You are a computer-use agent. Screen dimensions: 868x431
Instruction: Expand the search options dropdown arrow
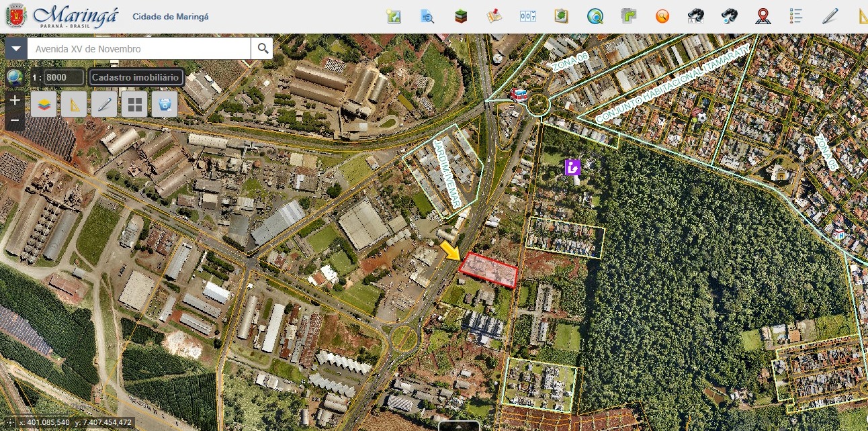[x=16, y=48]
